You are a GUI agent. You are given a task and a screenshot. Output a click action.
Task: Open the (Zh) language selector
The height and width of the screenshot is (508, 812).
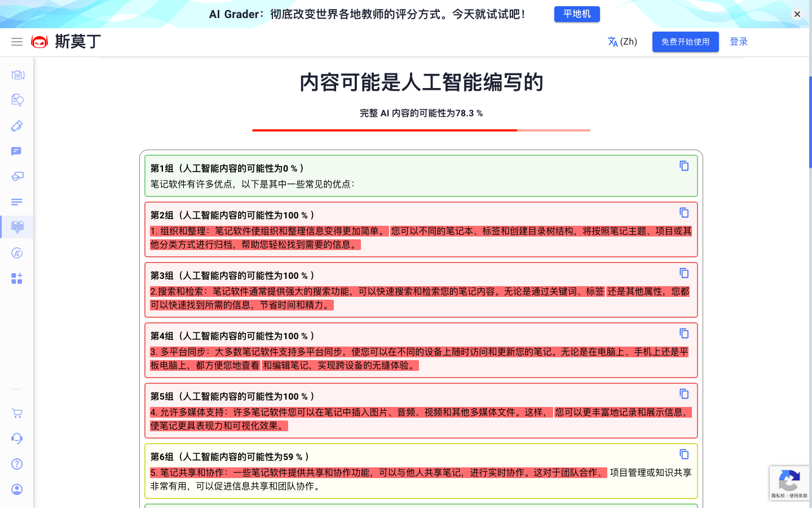pyautogui.click(x=622, y=41)
